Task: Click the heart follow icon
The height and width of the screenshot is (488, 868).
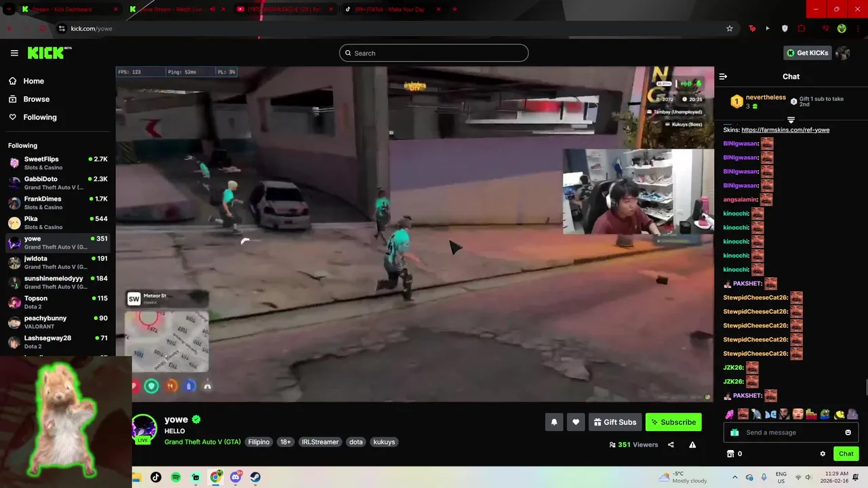Action: (576, 422)
